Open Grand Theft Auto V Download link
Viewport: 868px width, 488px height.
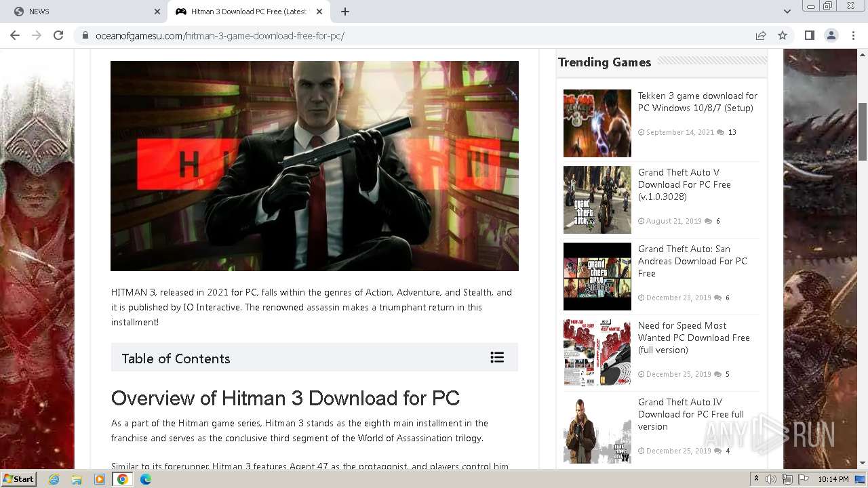point(684,184)
